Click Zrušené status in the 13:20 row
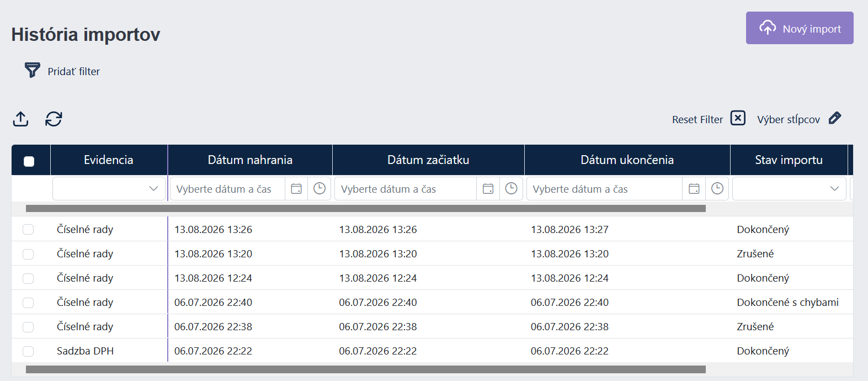The width and height of the screenshot is (868, 381). (x=755, y=254)
